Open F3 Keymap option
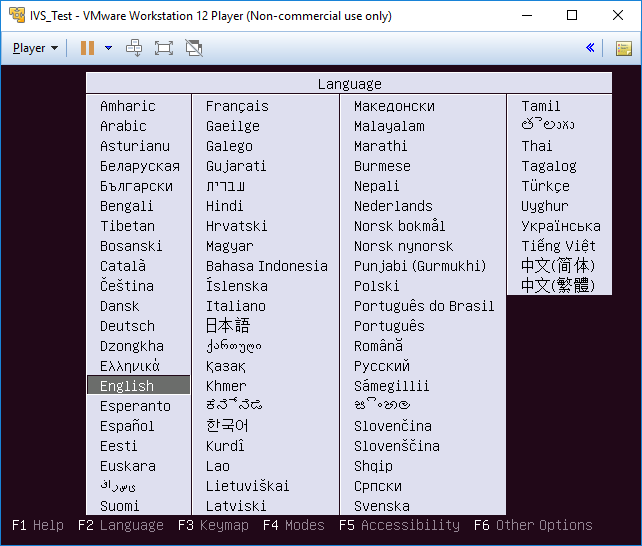This screenshot has width=642, height=546. 213,525
